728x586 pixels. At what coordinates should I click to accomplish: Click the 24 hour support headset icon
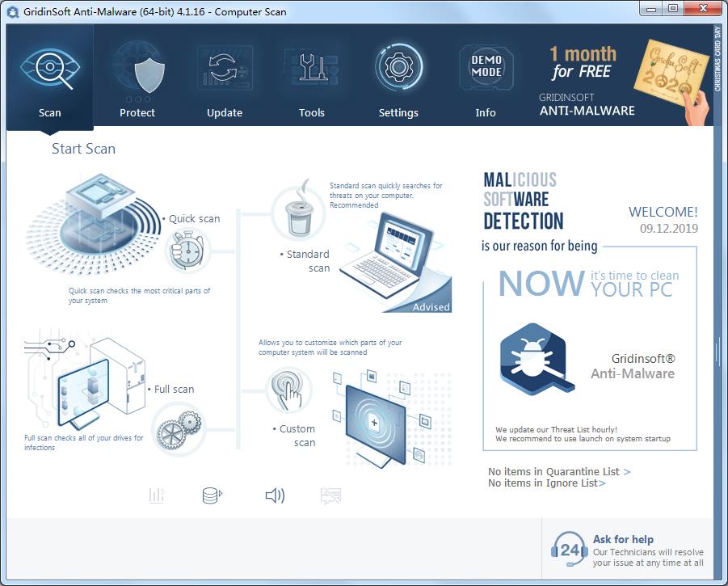click(x=569, y=550)
